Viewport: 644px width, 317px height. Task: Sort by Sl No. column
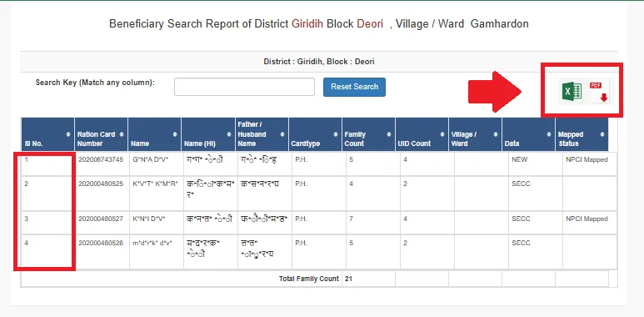click(47, 134)
